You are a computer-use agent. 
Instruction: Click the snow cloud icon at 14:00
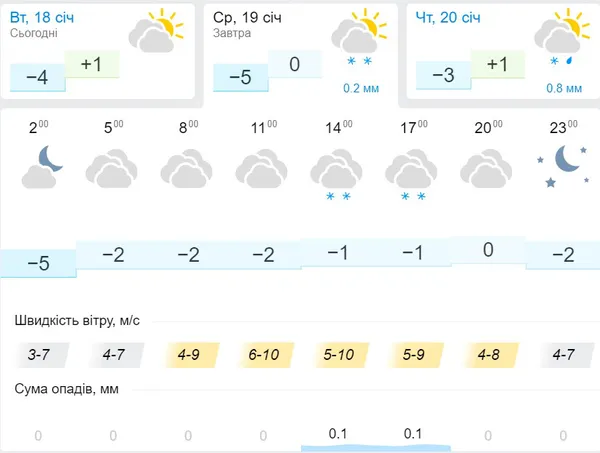click(x=336, y=175)
